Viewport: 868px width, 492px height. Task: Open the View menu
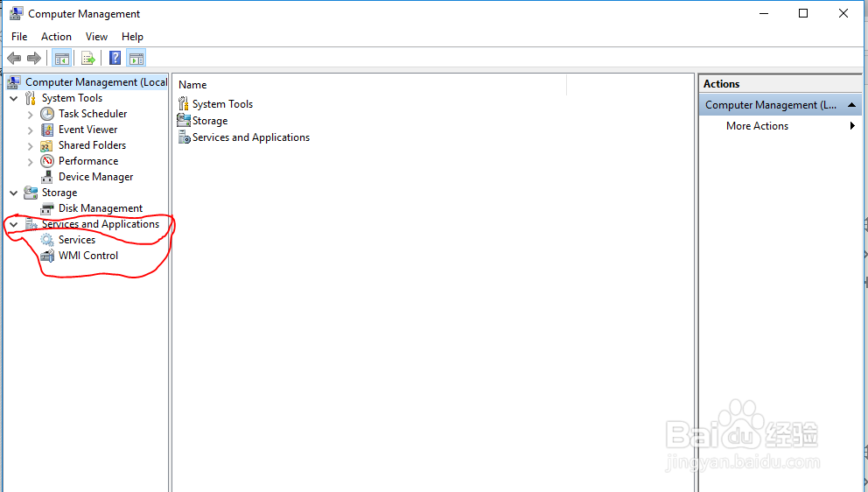point(96,37)
